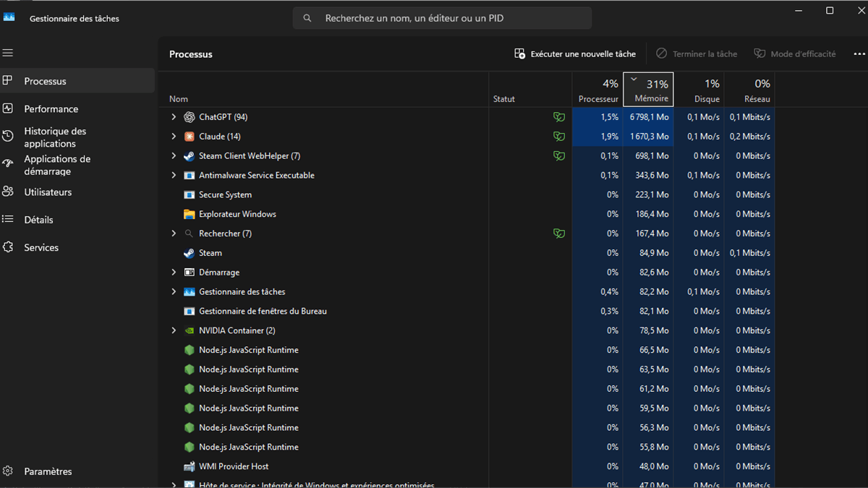This screenshot has width=868, height=488.
Task: Click the WMI Provider Host icon
Action: 190,467
